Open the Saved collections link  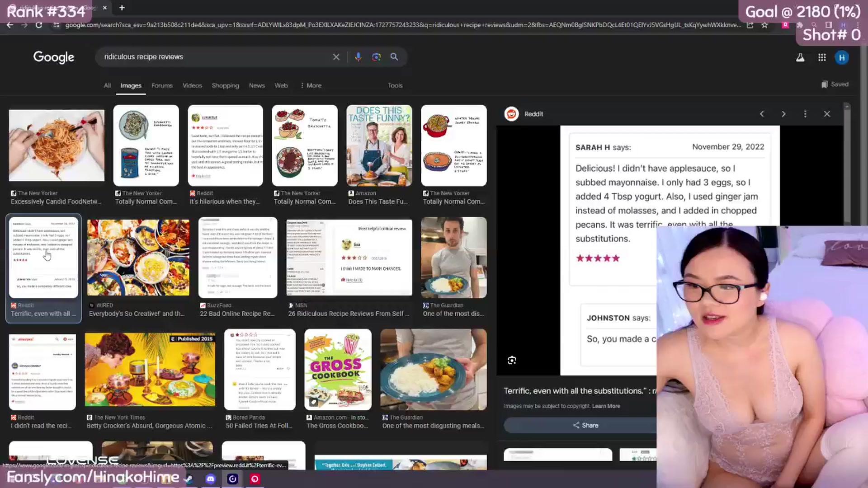[x=835, y=84]
